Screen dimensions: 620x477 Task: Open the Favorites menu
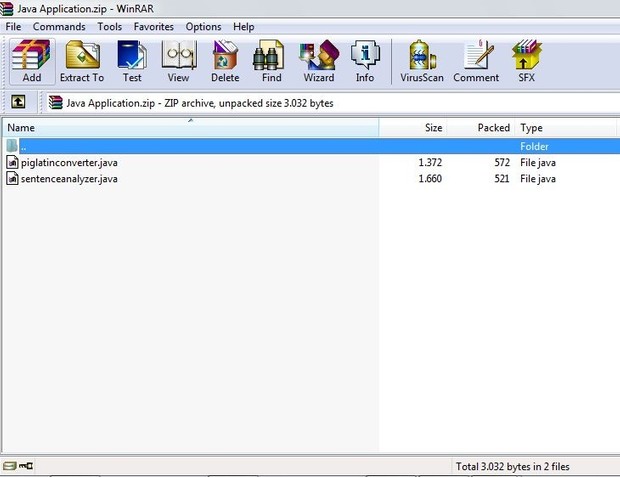(x=153, y=26)
